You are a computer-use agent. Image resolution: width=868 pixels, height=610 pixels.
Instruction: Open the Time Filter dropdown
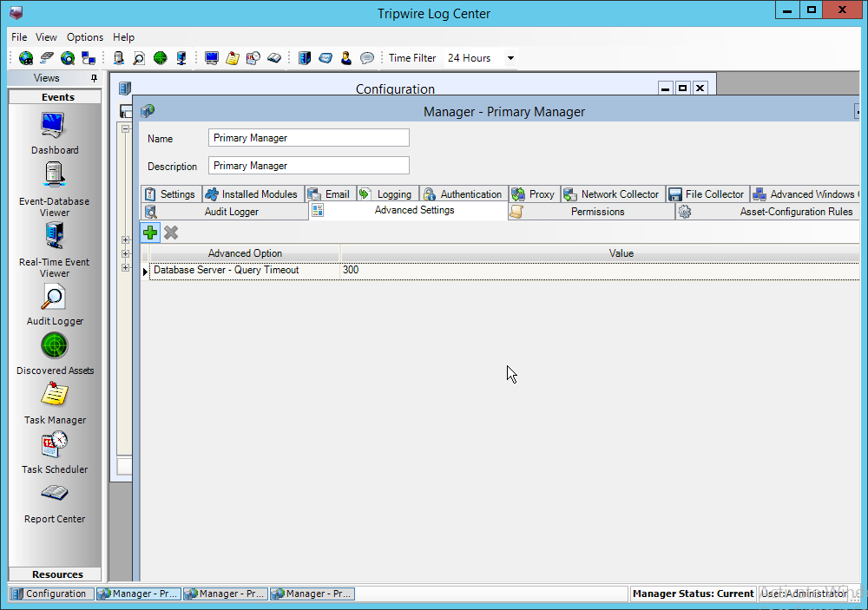(510, 58)
